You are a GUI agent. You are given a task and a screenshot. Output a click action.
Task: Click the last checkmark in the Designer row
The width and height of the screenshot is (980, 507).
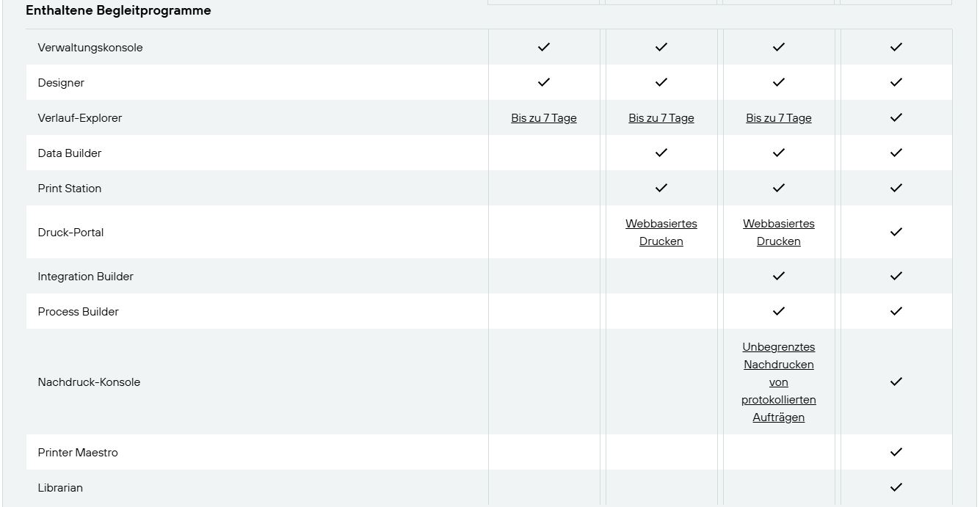[x=896, y=82]
